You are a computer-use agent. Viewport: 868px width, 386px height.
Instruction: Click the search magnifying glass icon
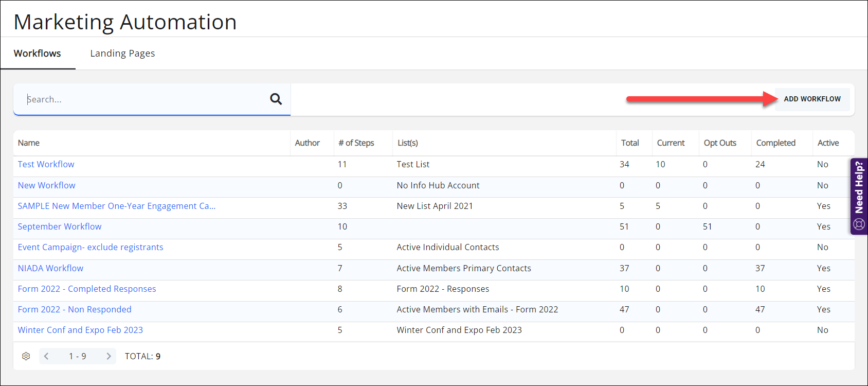(x=276, y=99)
